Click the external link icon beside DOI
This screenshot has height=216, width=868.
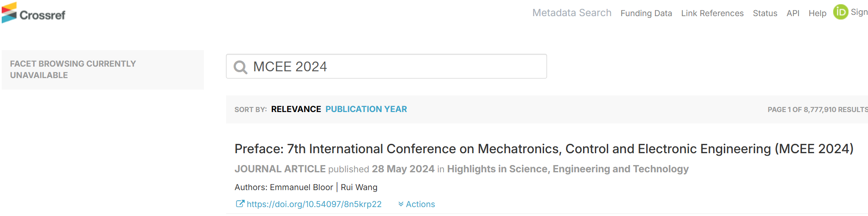pos(240,204)
